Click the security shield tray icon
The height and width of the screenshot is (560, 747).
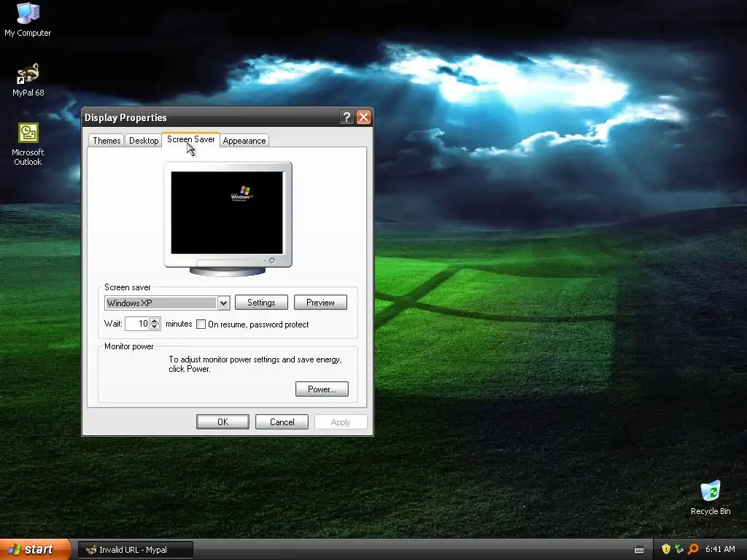coord(665,549)
